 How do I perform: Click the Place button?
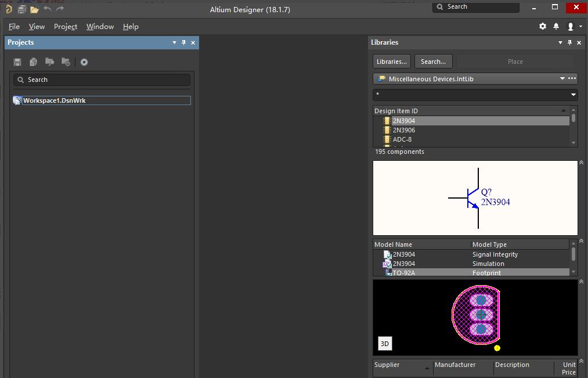pyautogui.click(x=515, y=62)
